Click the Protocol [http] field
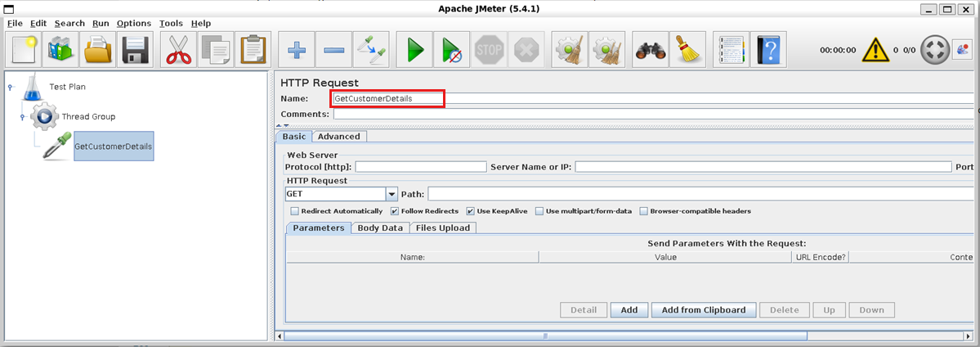 [x=421, y=167]
